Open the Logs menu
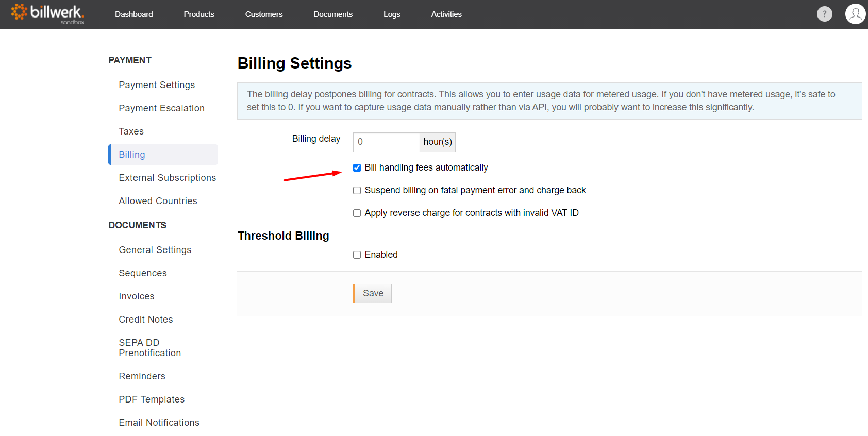Image resolution: width=868 pixels, height=436 pixels. click(392, 14)
